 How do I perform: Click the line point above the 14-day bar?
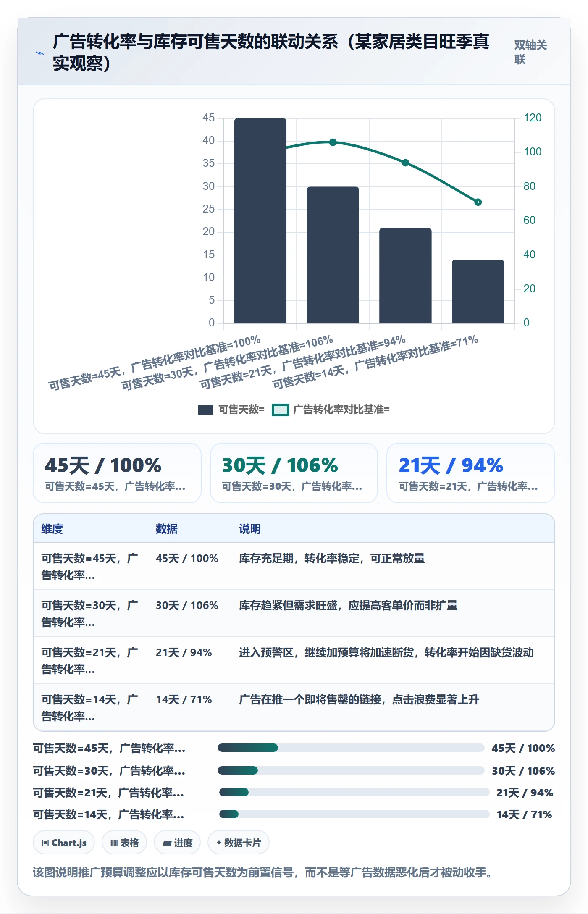pos(478,202)
